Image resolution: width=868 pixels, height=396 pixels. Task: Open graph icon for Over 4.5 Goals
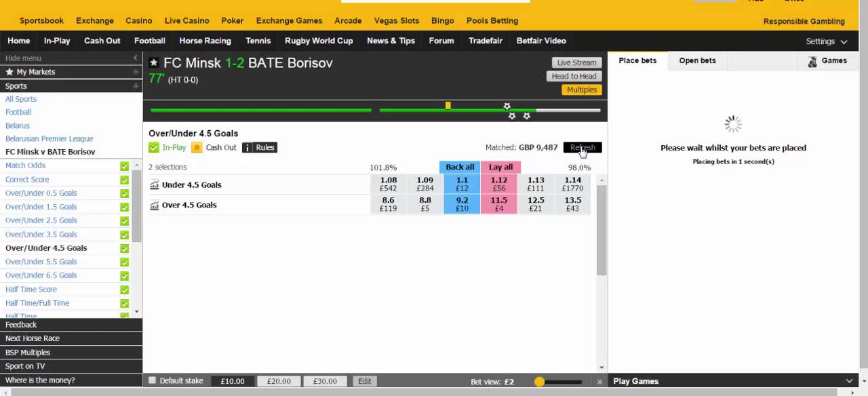154,205
